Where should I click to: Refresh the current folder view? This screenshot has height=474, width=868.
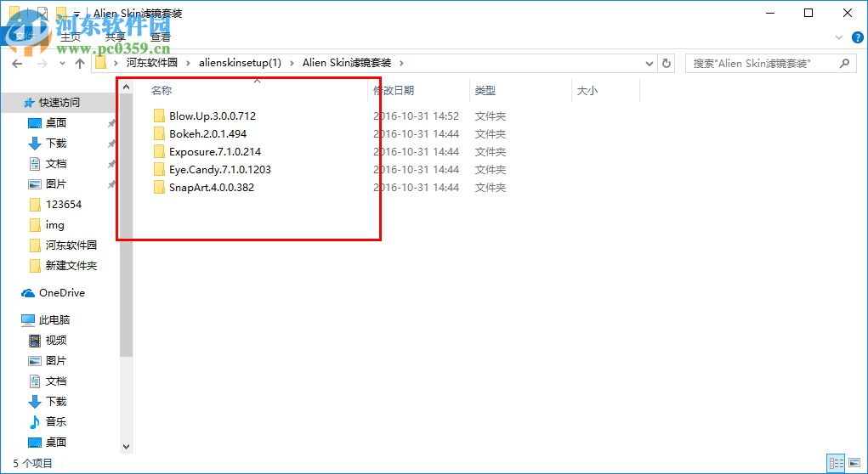[x=667, y=63]
